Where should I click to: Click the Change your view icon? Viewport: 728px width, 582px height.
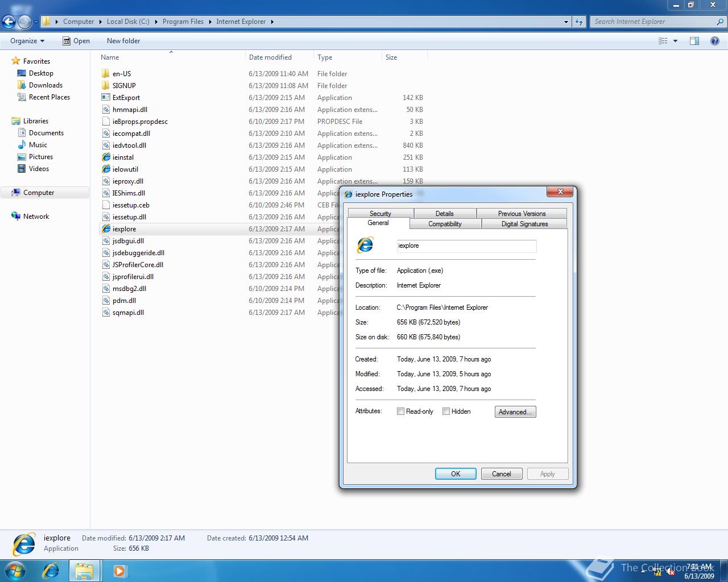(x=663, y=41)
